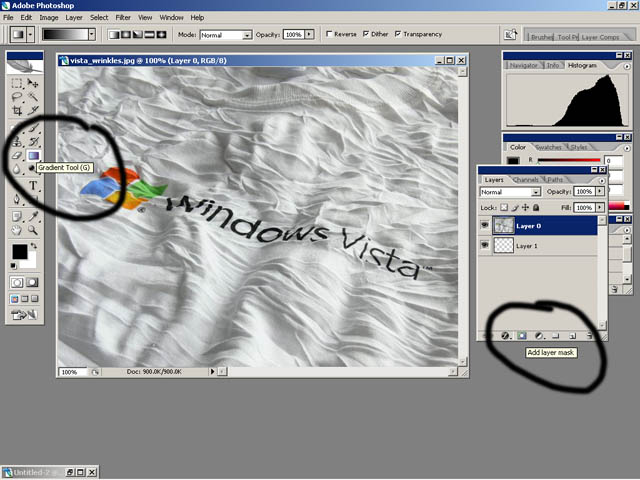Click the Add layer mask icon
The width and height of the screenshot is (640, 480).
521,336
